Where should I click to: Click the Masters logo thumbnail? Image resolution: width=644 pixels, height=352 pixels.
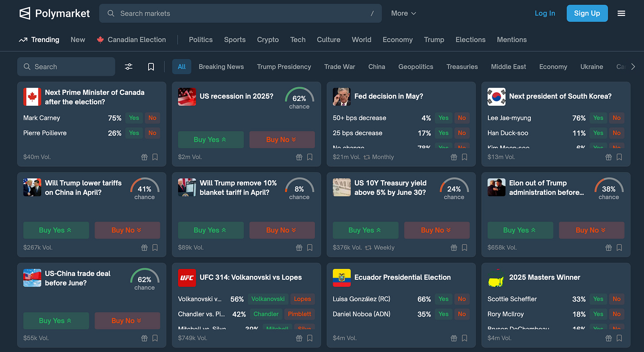tap(497, 278)
